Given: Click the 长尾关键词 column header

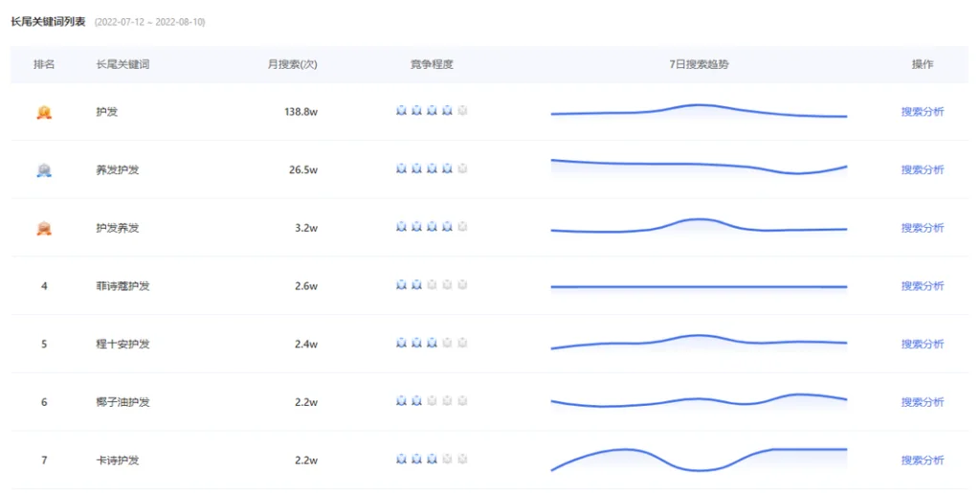Looking at the screenshot, I should point(122,64).
